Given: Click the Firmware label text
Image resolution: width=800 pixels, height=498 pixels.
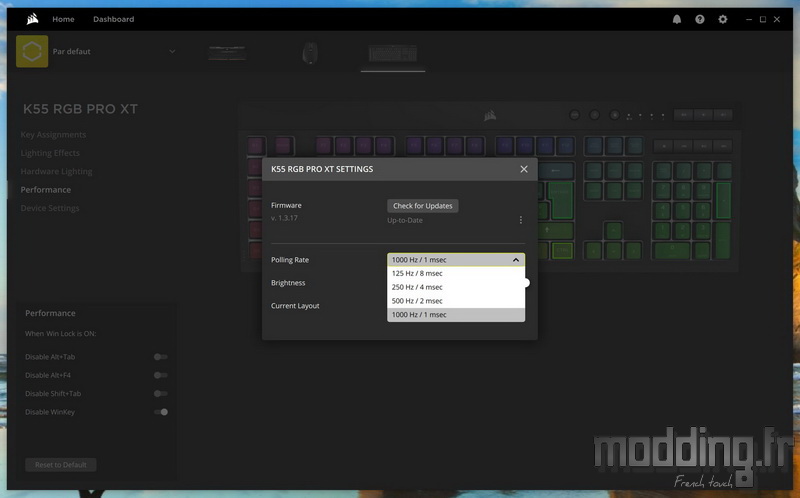Looking at the screenshot, I should coord(286,205).
